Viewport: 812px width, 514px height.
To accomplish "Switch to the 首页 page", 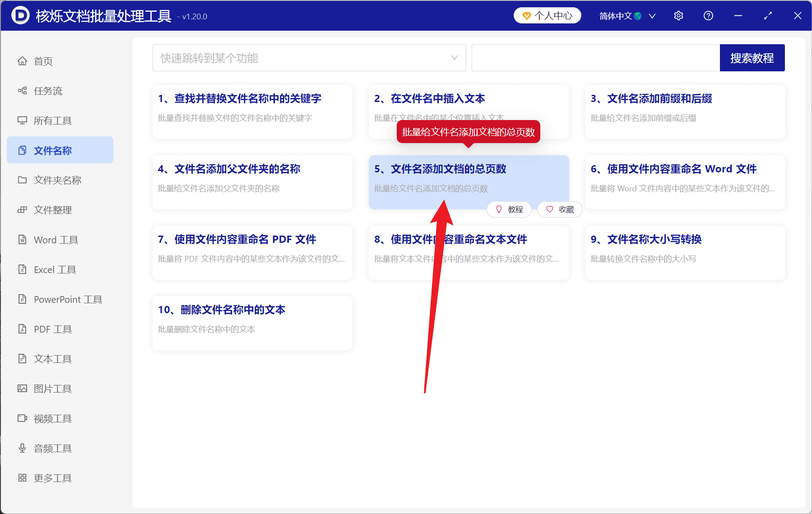I will click(x=43, y=61).
